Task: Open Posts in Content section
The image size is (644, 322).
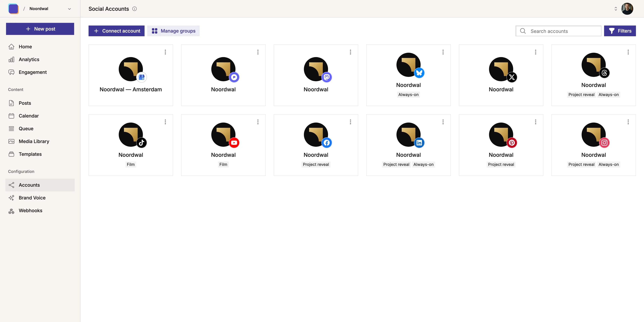Action: point(40,103)
